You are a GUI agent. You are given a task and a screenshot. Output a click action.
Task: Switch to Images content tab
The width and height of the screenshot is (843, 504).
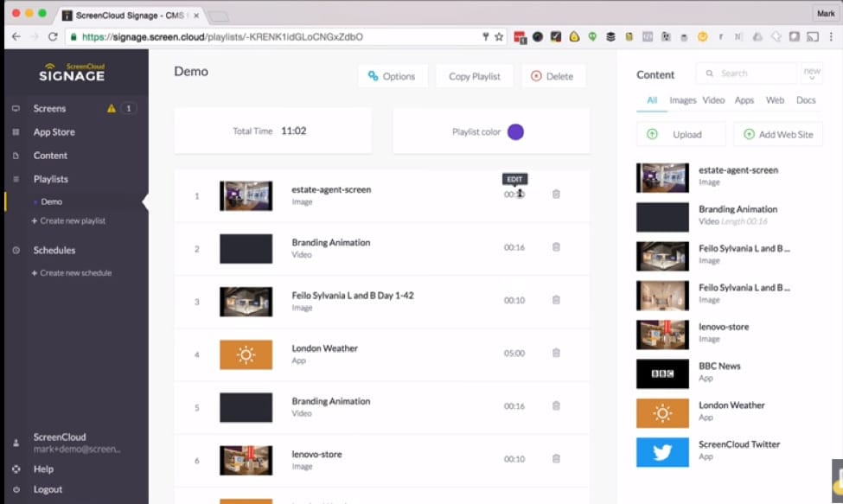[x=683, y=100]
